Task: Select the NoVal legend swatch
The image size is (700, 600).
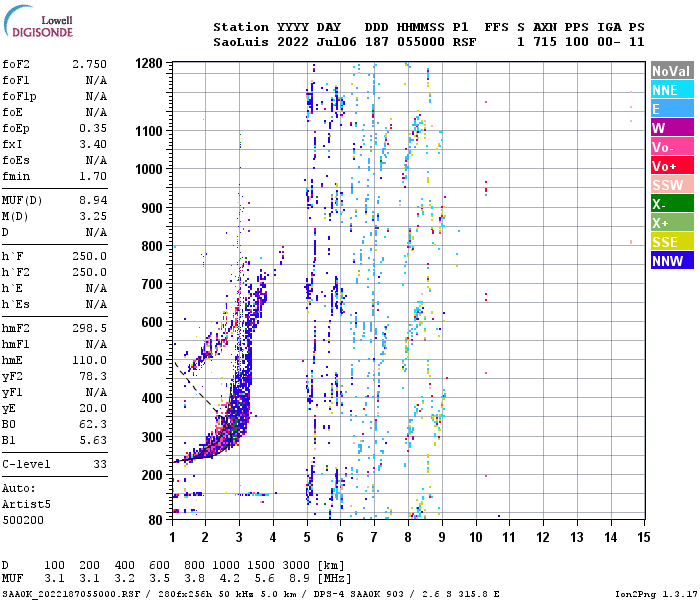Action: [672, 71]
